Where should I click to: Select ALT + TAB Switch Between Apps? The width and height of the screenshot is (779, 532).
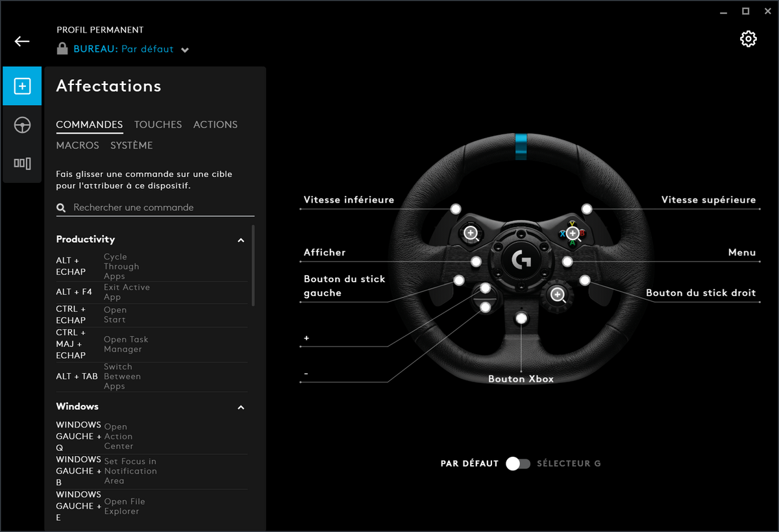(x=152, y=376)
